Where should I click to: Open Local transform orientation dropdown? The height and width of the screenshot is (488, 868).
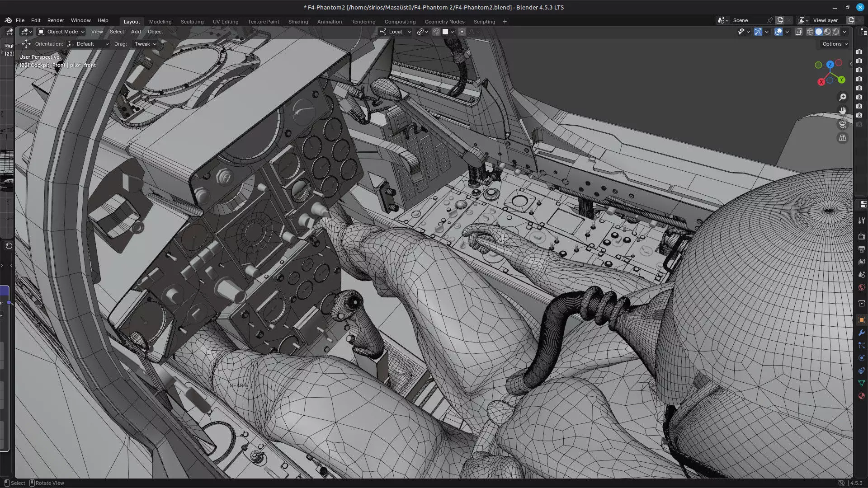click(396, 32)
